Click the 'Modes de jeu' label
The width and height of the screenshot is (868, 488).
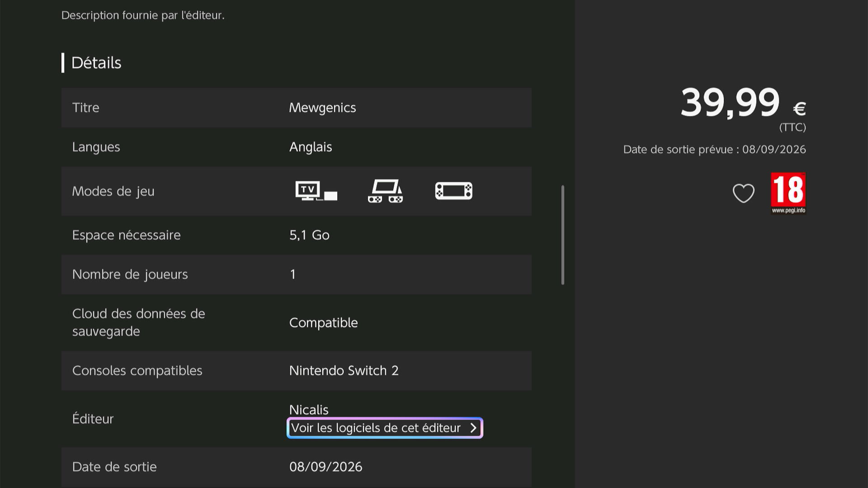[x=113, y=191]
